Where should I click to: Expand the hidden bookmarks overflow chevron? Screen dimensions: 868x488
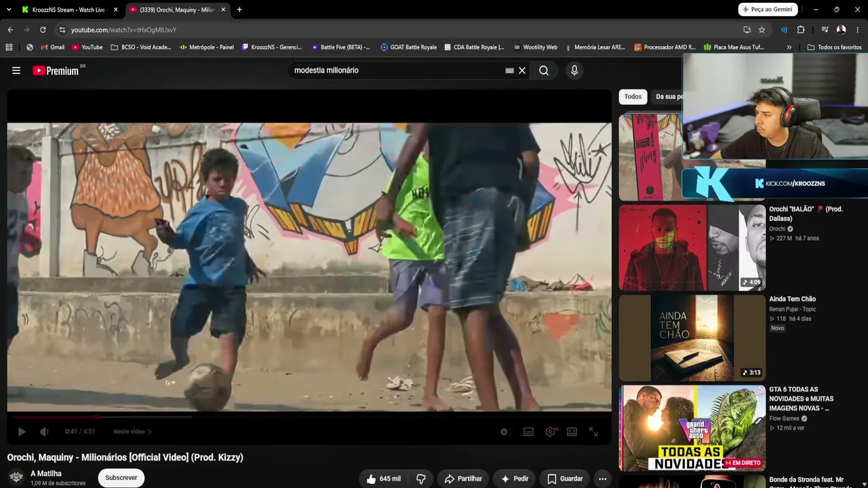coord(789,47)
